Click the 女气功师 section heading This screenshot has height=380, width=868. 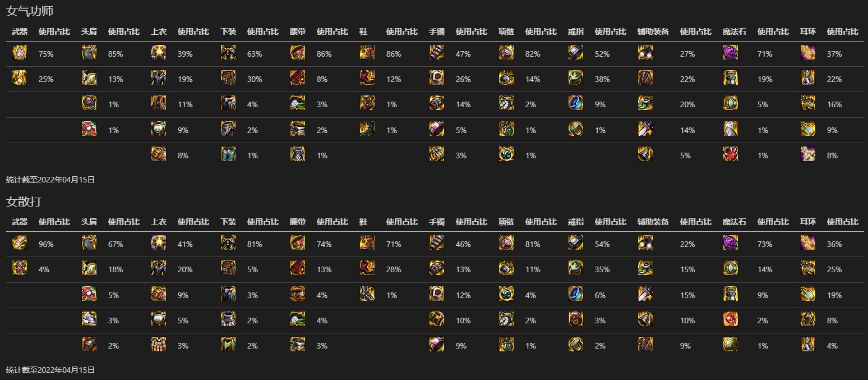[29, 11]
